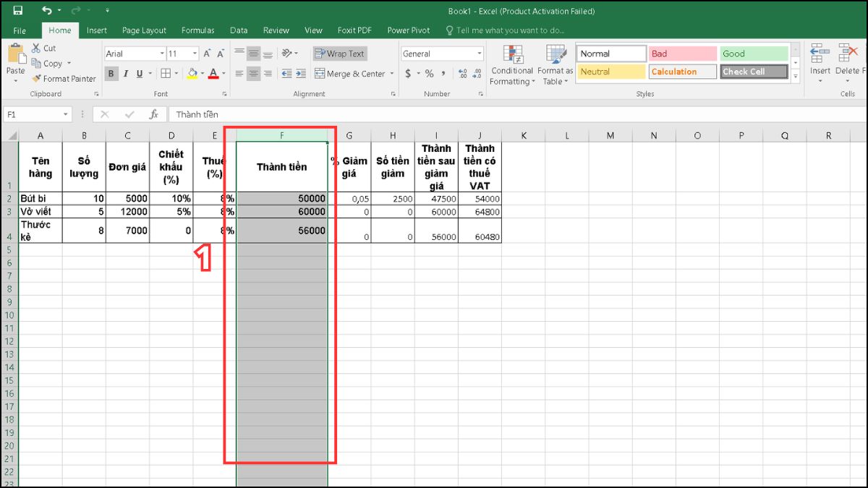868x488 pixels.
Task: Toggle bold formatting
Action: [x=110, y=74]
